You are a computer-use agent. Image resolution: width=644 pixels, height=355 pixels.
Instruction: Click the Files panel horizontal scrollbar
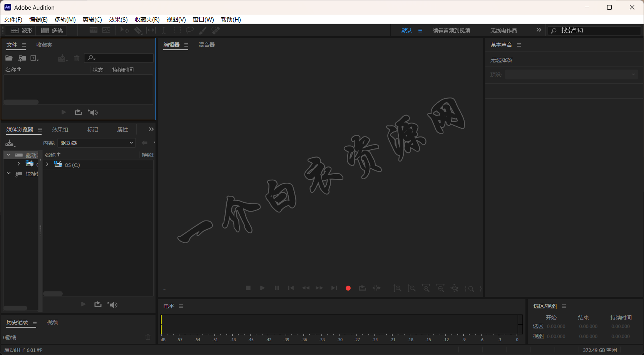pyautogui.click(x=21, y=102)
